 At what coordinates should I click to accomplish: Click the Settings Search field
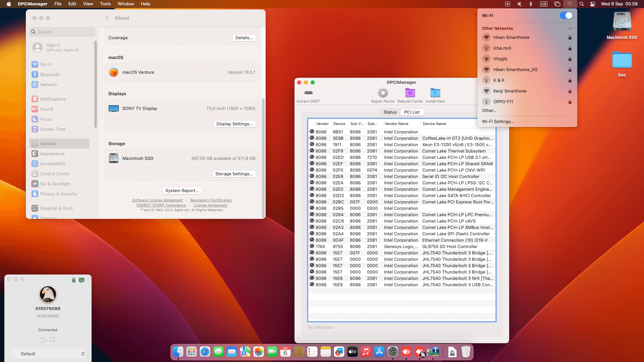[x=62, y=32]
